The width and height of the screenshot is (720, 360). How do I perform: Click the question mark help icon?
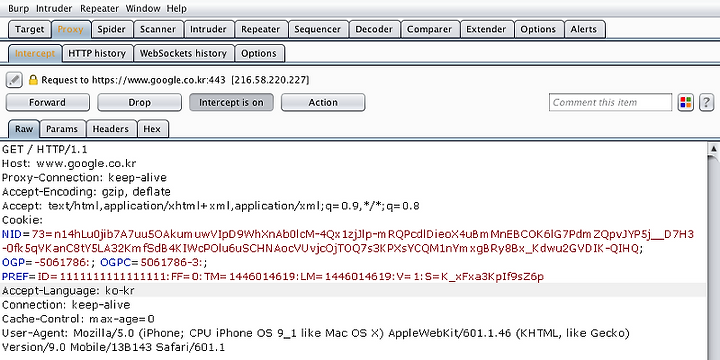tap(707, 102)
